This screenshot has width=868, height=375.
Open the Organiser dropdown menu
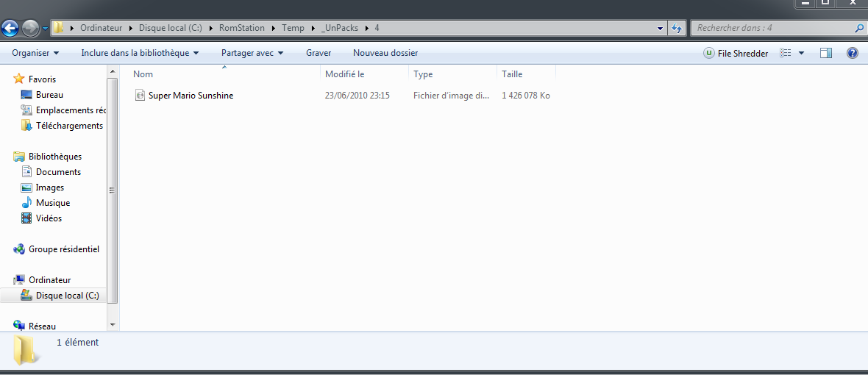(35, 53)
